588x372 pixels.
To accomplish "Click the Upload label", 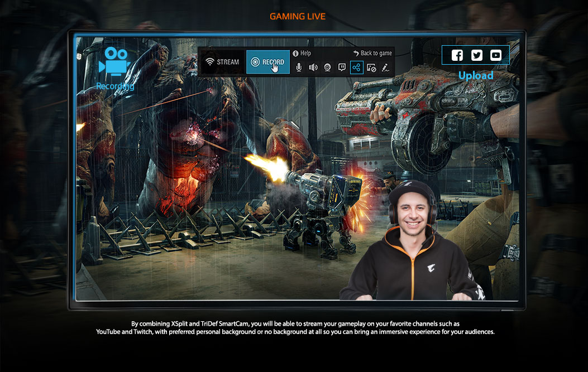I will (476, 75).
